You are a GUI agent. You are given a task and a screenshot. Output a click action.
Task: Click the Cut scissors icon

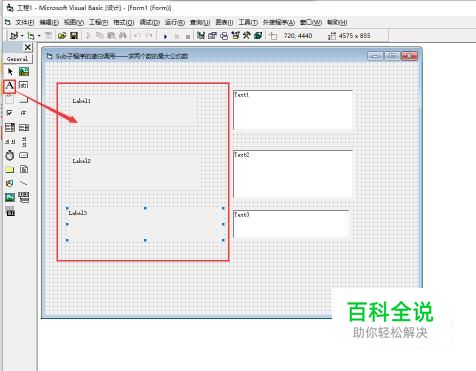pos(88,35)
